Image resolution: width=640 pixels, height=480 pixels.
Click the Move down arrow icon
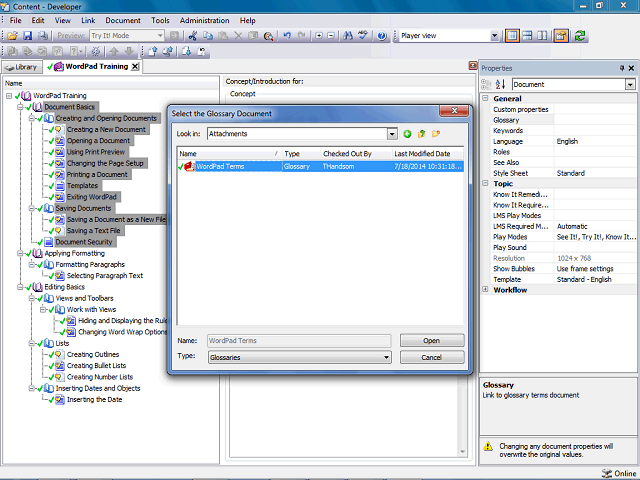point(129,51)
